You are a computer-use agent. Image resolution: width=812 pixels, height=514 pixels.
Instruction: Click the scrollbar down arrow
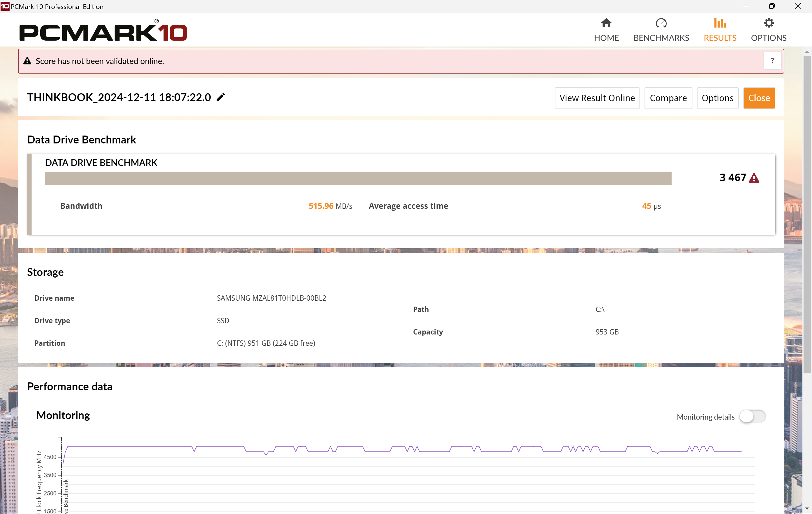click(807, 508)
